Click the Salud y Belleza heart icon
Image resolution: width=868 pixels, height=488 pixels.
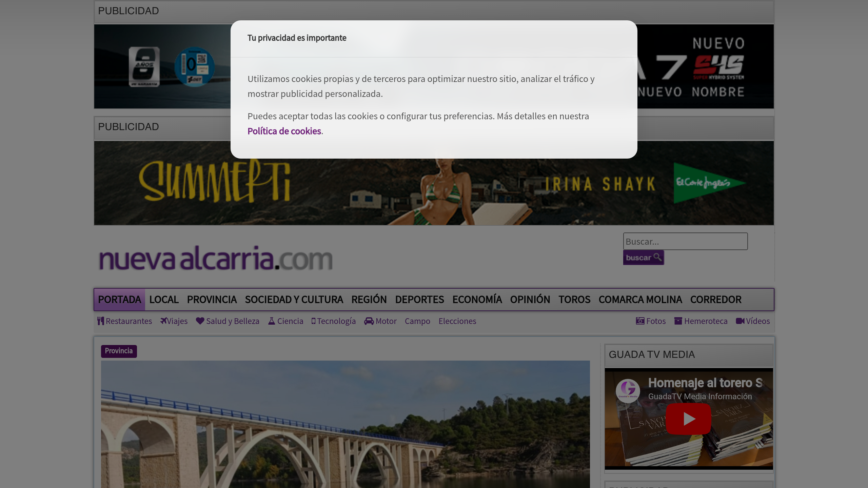click(200, 321)
